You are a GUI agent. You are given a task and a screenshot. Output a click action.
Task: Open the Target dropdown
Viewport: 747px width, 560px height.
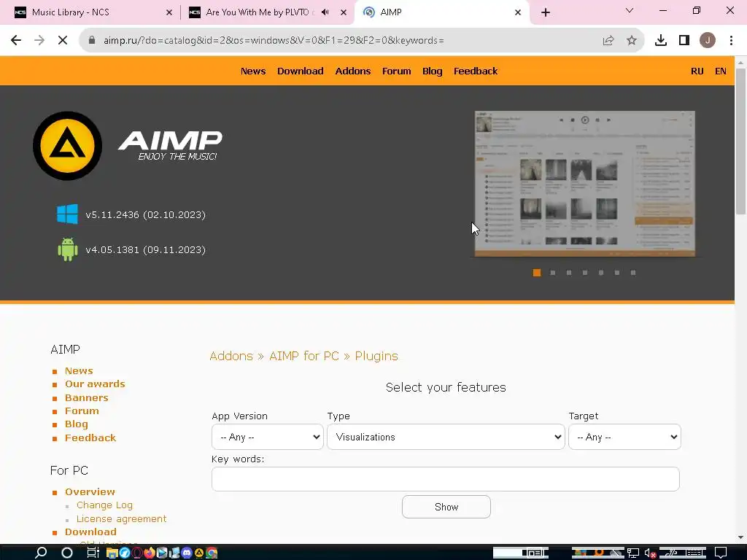coord(624,437)
